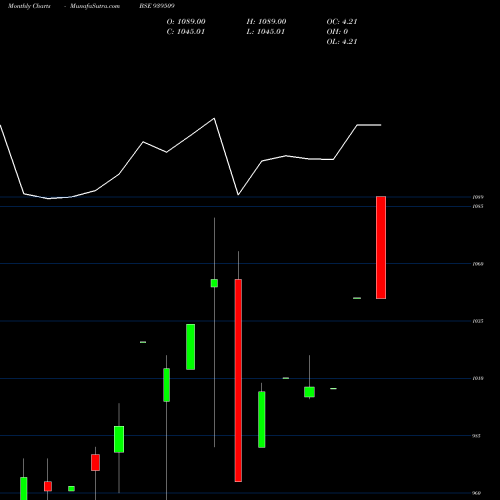This screenshot has height=500, width=500.
Task: Click the 960 price axis label
Action: coord(477,493)
